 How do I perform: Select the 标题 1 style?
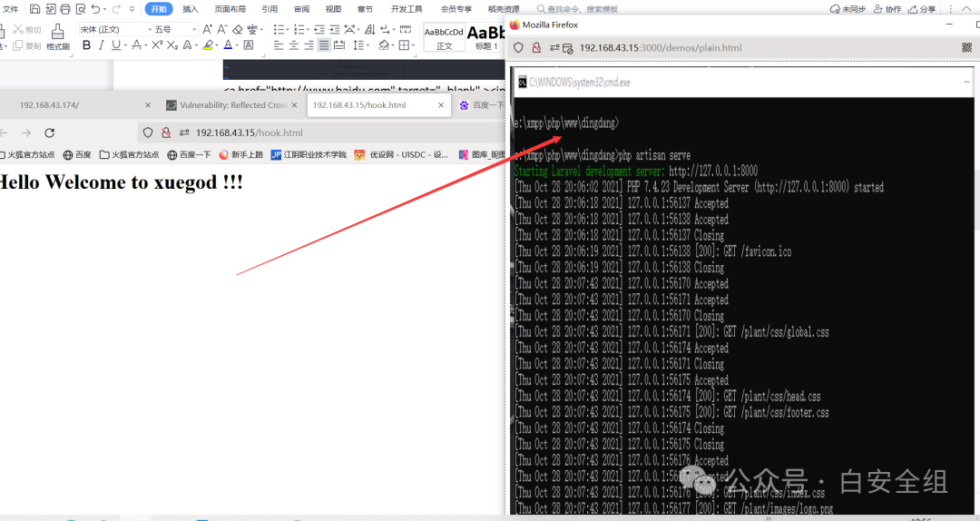[485, 37]
